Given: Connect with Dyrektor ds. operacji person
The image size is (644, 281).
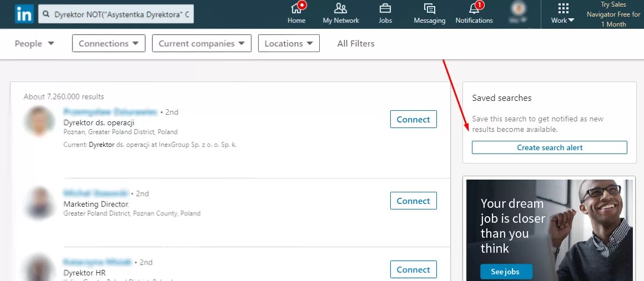Looking at the screenshot, I should 413,119.
